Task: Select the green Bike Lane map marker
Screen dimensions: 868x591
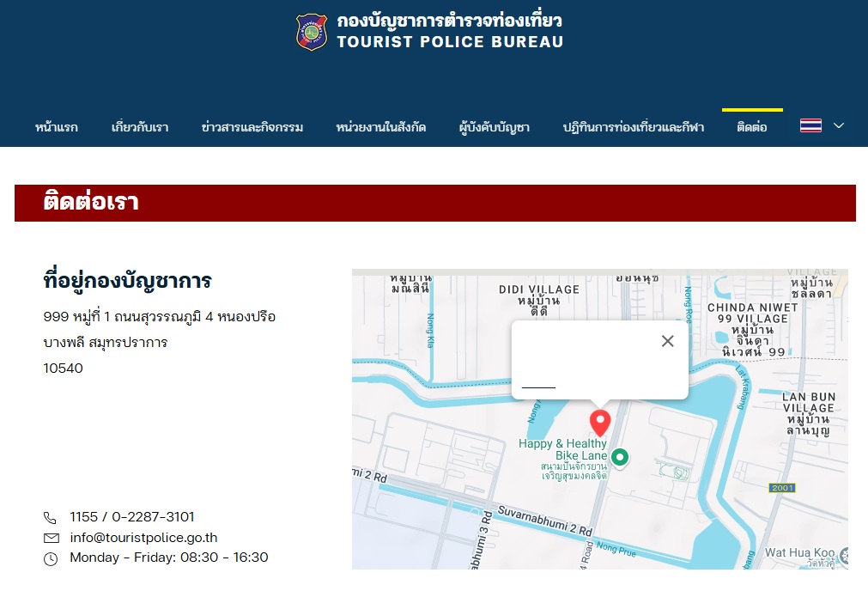Action: pos(620,457)
